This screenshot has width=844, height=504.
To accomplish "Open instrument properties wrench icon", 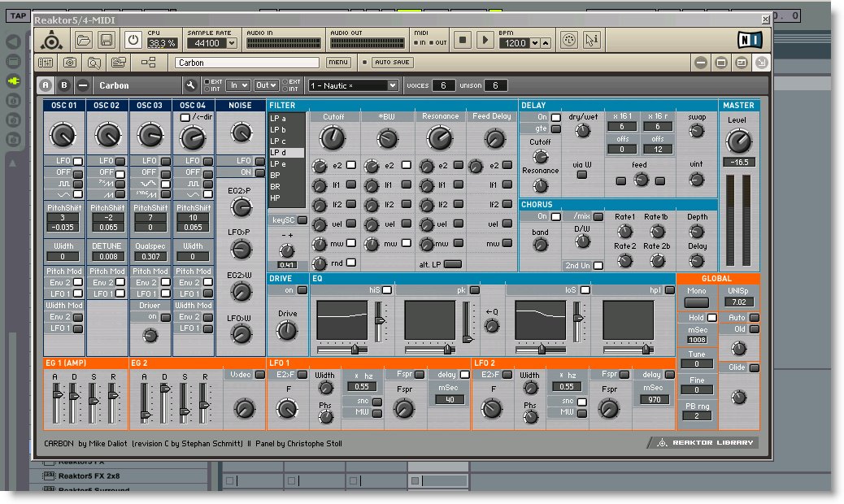I will 190,85.
